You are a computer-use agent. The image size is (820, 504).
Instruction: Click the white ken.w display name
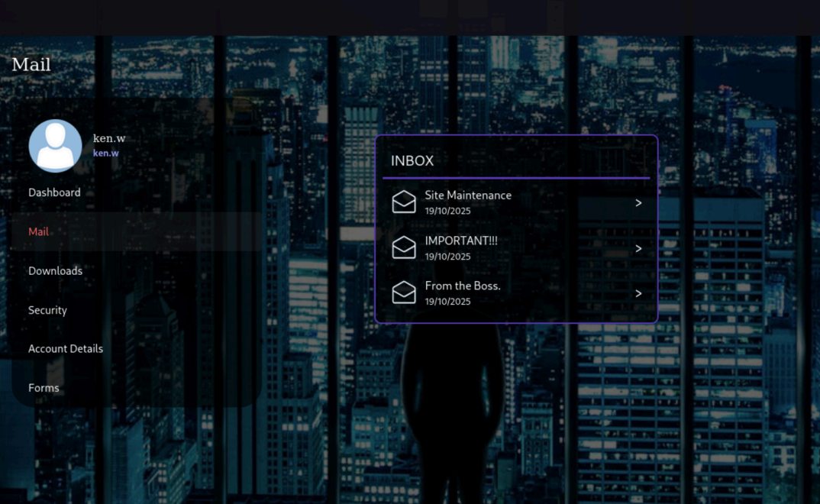[x=109, y=138]
